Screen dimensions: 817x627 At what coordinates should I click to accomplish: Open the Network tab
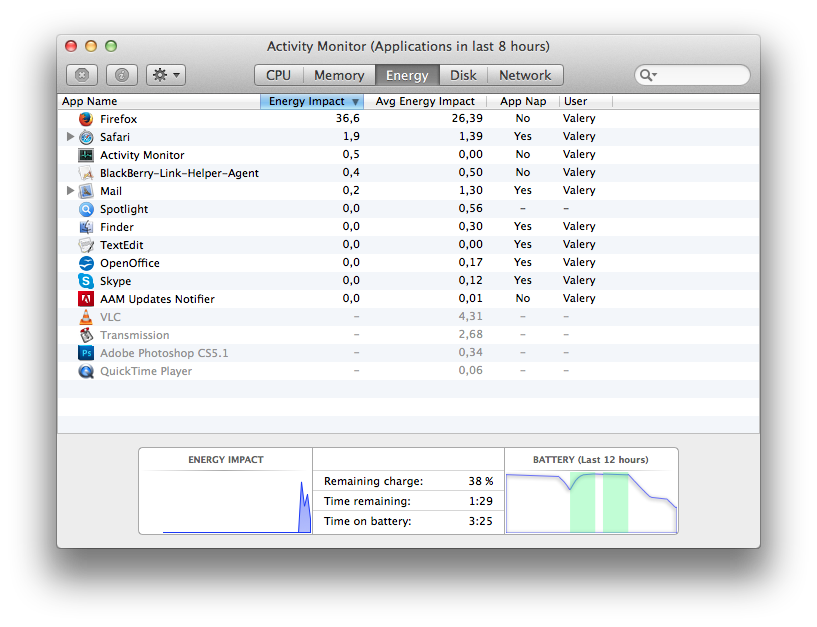tap(525, 75)
